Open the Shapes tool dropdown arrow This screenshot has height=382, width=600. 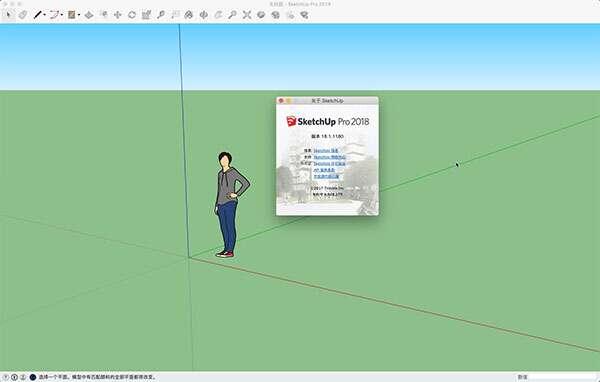pos(79,15)
